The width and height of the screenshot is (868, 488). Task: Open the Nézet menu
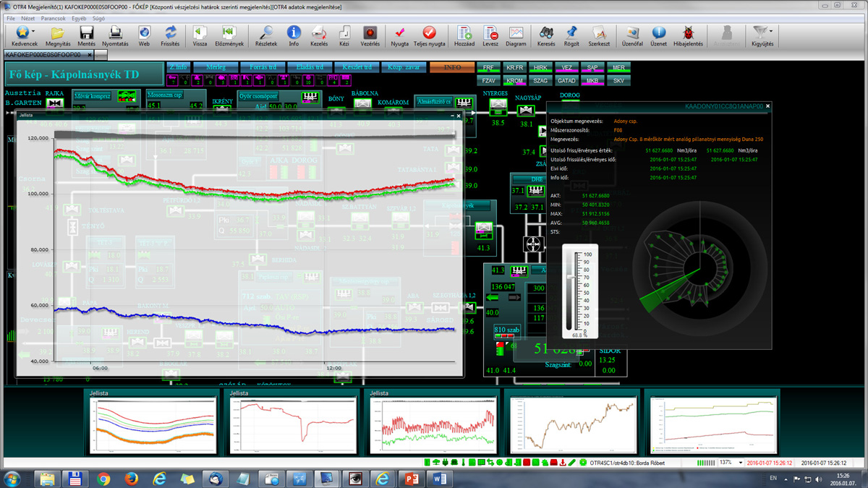(27, 17)
